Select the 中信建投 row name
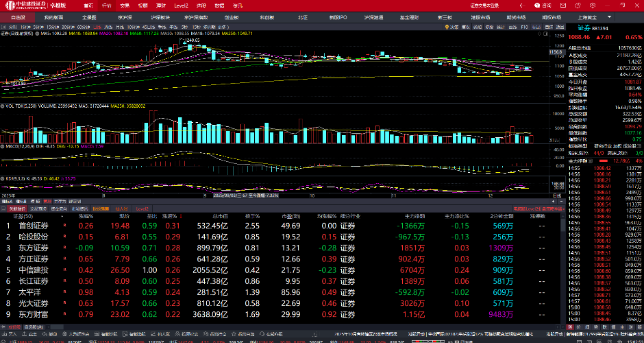Screen dimensions: 644x343 (x=34, y=270)
